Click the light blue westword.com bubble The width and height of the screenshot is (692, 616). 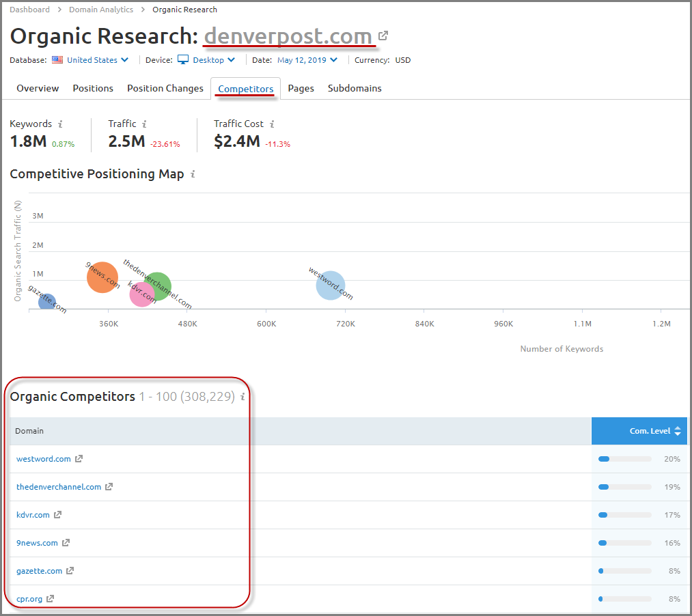click(331, 285)
